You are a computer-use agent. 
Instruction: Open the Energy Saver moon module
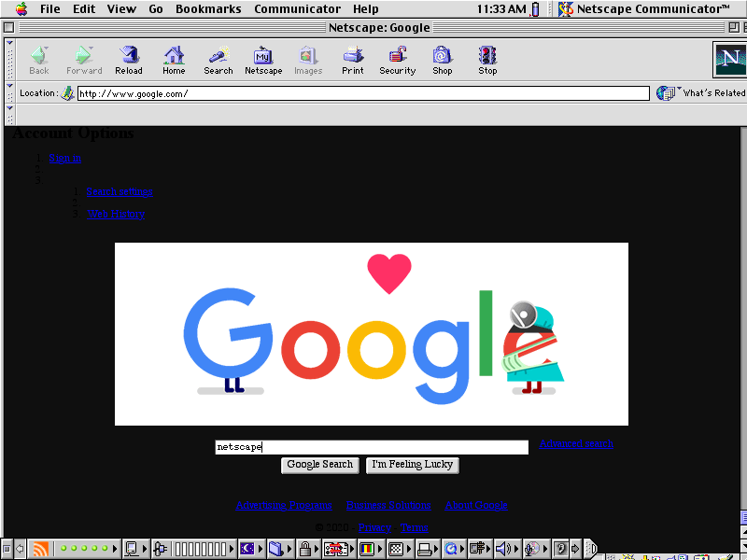coord(251,549)
